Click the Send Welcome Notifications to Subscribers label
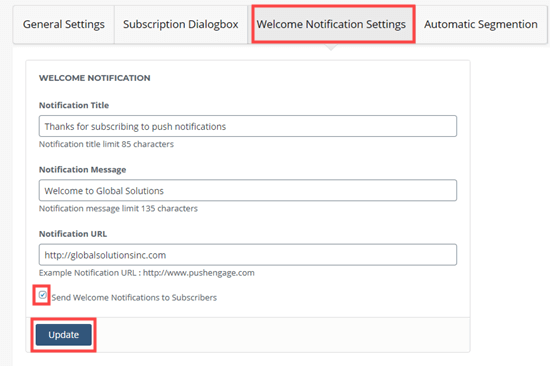550x366 pixels. coord(134,298)
